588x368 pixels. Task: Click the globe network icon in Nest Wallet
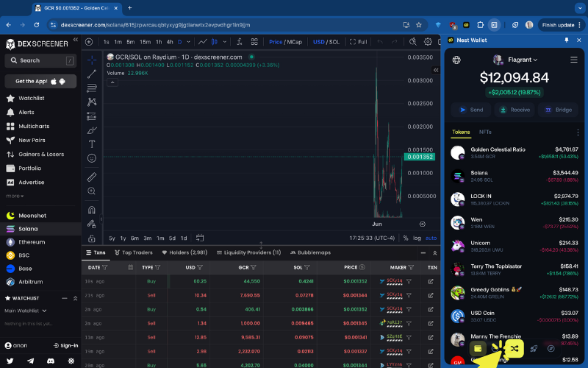(x=456, y=60)
